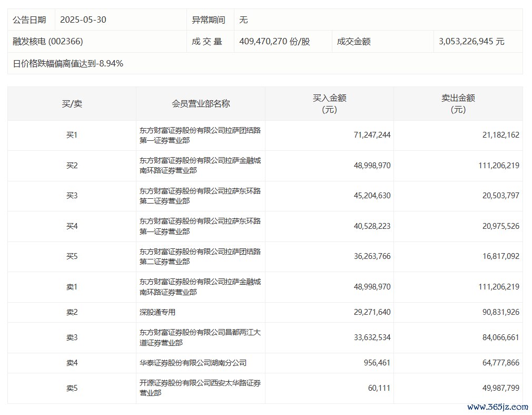Image resolution: width=532 pixels, height=415 pixels.
Task: Select buy amount 40,528,223
Action: [x=372, y=226]
